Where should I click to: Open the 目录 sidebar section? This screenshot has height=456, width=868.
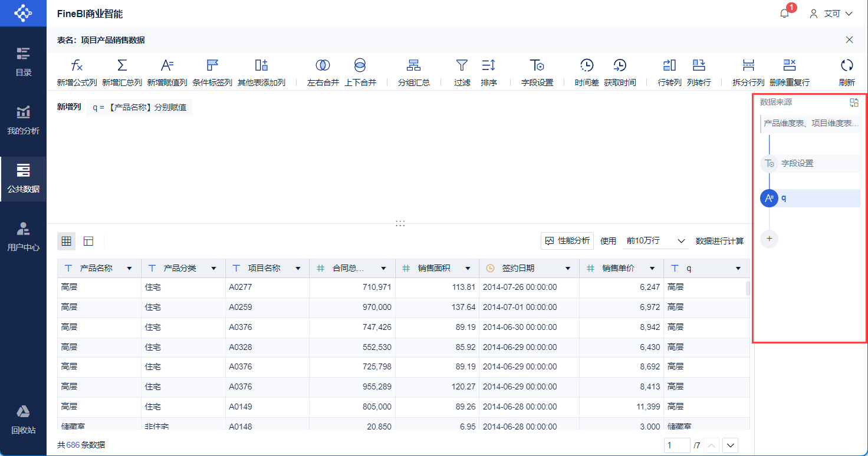pyautogui.click(x=23, y=62)
